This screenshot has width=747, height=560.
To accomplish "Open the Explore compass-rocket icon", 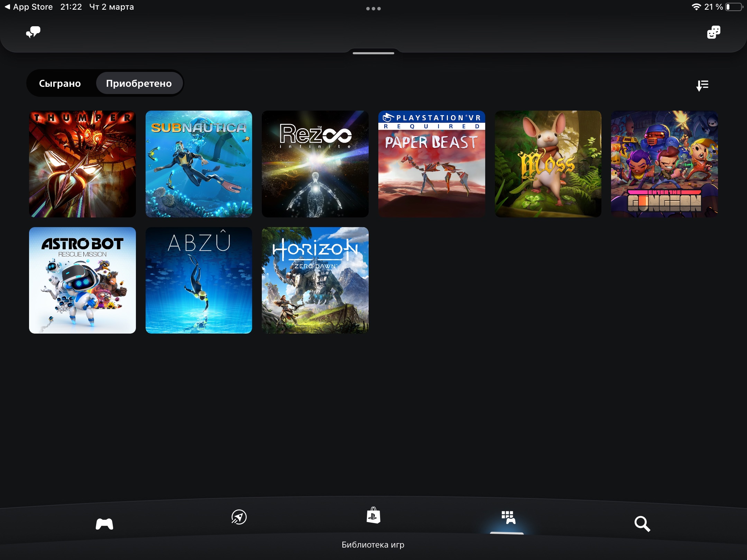I will (239, 517).
